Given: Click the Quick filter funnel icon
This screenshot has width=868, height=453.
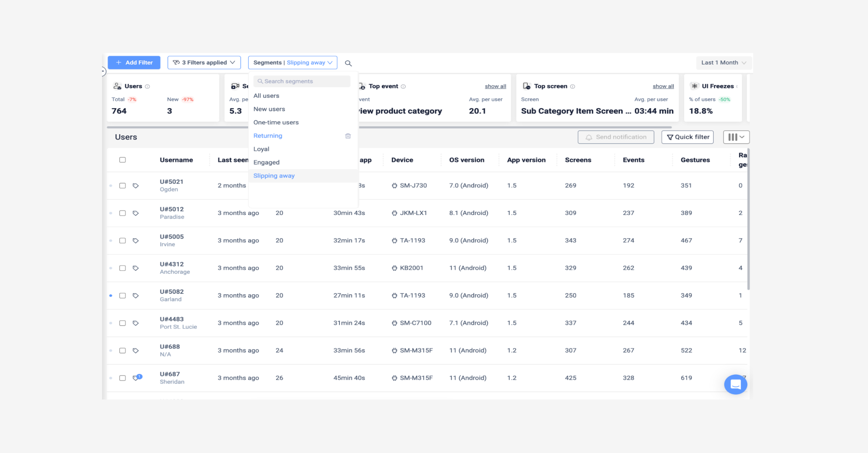Looking at the screenshot, I should coord(670,137).
